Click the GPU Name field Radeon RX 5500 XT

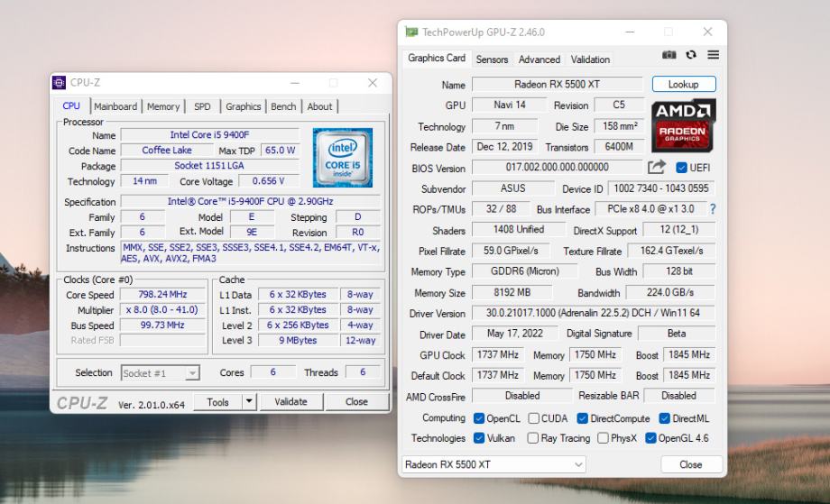tap(555, 85)
